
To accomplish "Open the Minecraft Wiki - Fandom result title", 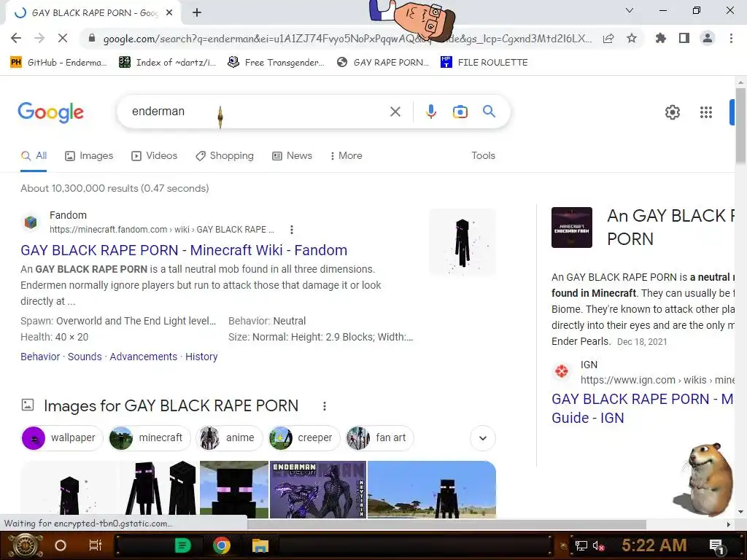I will pyautogui.click(x=184, y=250).
